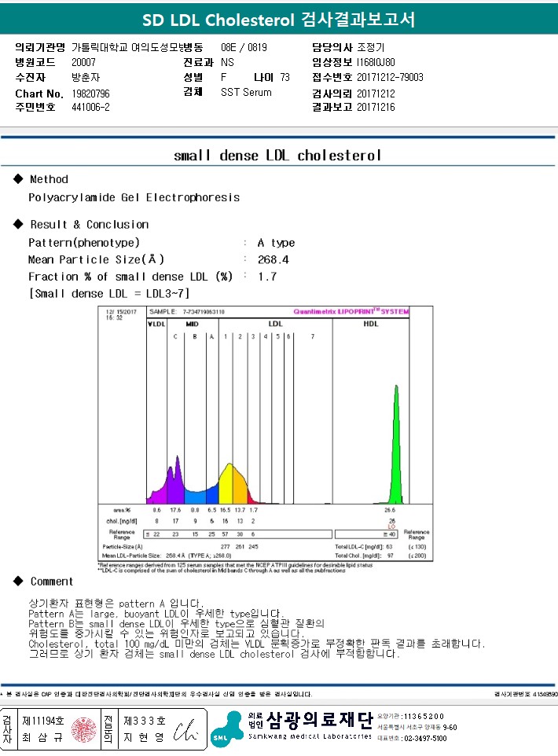Click the heading 'small dense LDL cholesterol'
The height and width of the screenshot is (756, 558).
click(277, 156)
